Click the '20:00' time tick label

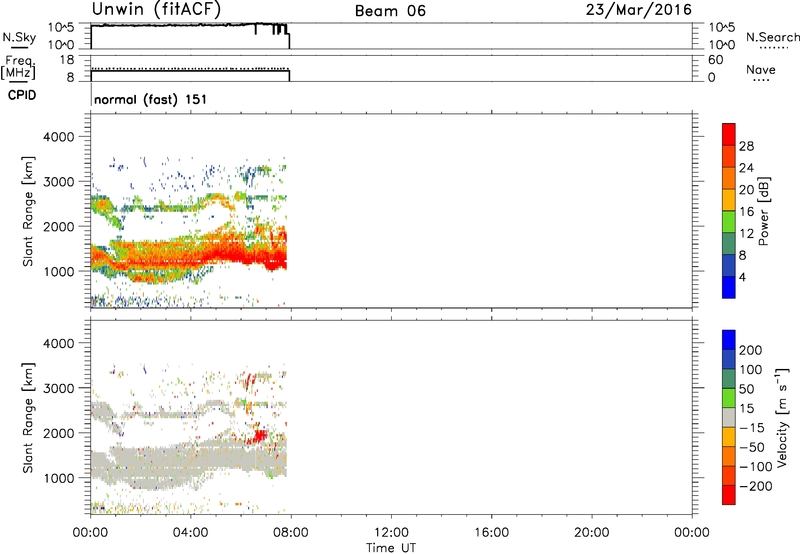pos(591,533)
